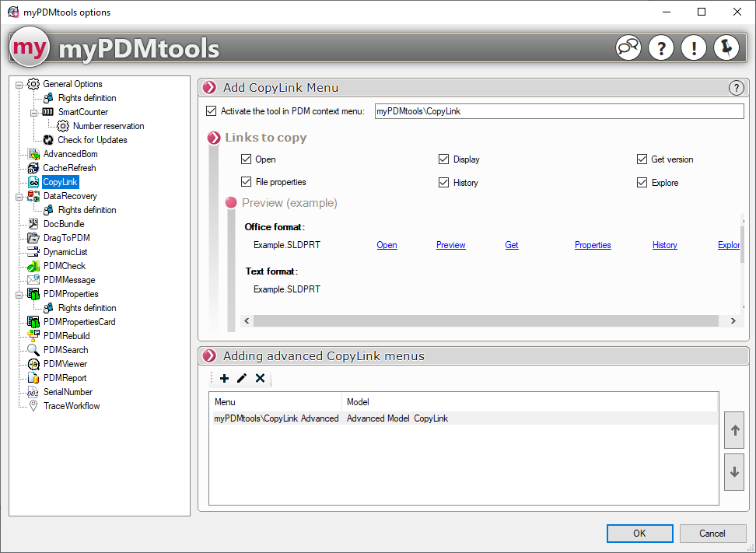Click the exclamation mark info icon

[x=693, y=48]
